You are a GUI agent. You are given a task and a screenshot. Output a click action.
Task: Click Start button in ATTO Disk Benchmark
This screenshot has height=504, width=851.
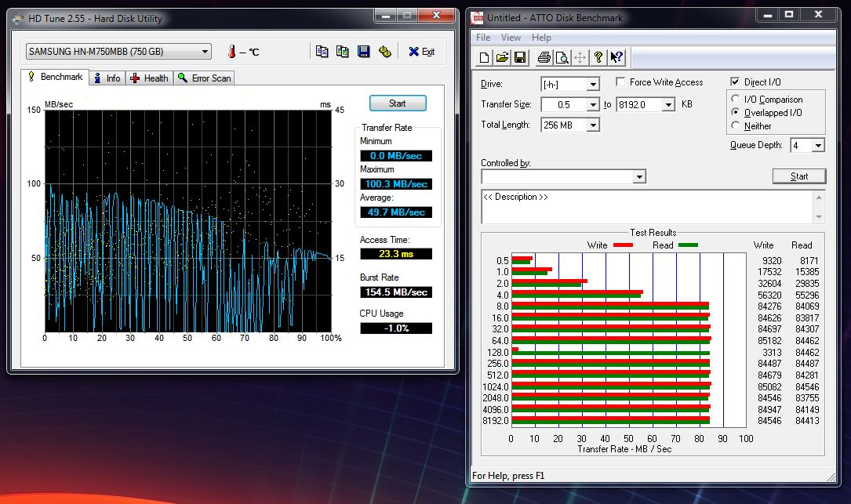(798, 176)
